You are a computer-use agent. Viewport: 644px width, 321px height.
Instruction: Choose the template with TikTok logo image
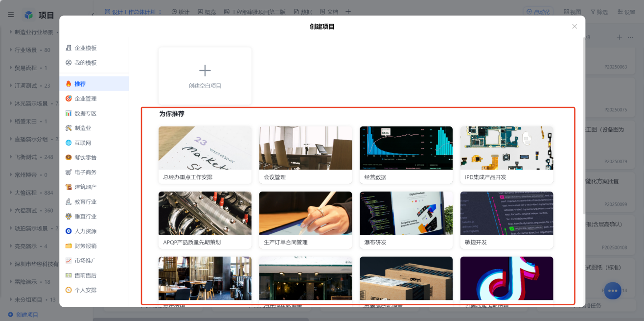point(506,278)
